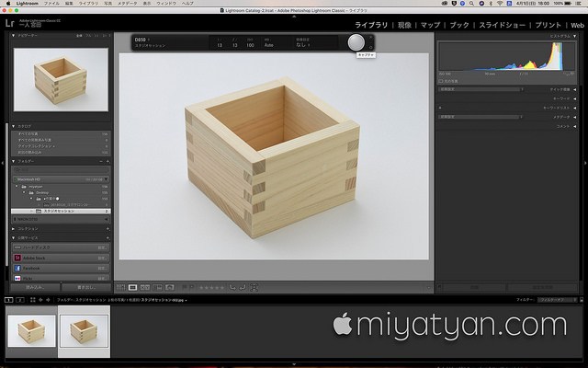The height and width of the screenshot is (368, 588).
Task: Expand the メタデータ panel
Action: (575, 117)
